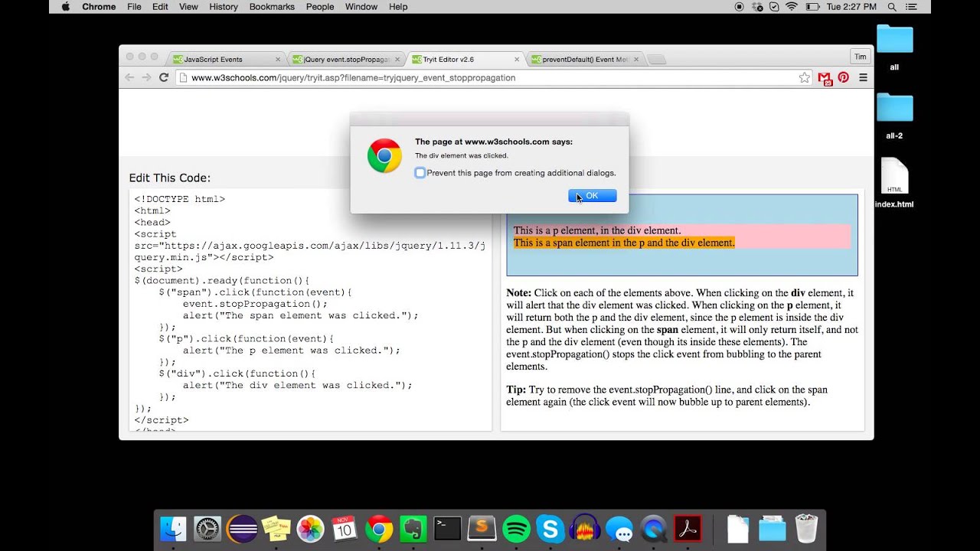Click the Wi-Fi status icon

tap(792, 7)
